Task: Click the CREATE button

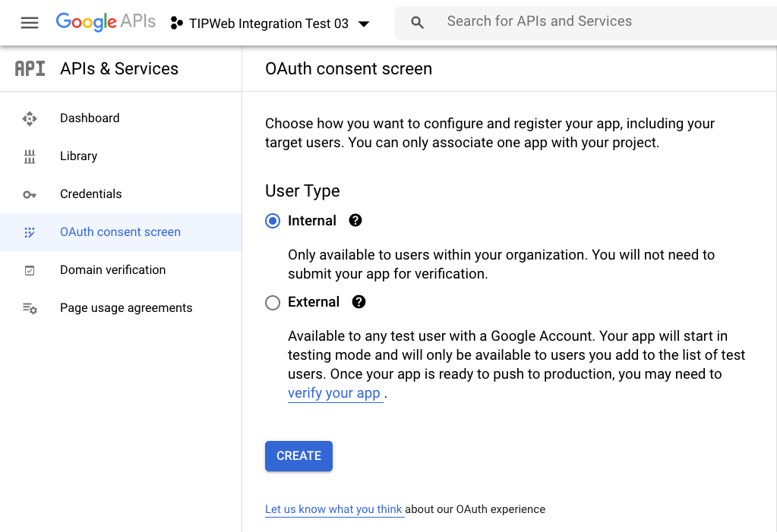Action: (x=298, y=455)
